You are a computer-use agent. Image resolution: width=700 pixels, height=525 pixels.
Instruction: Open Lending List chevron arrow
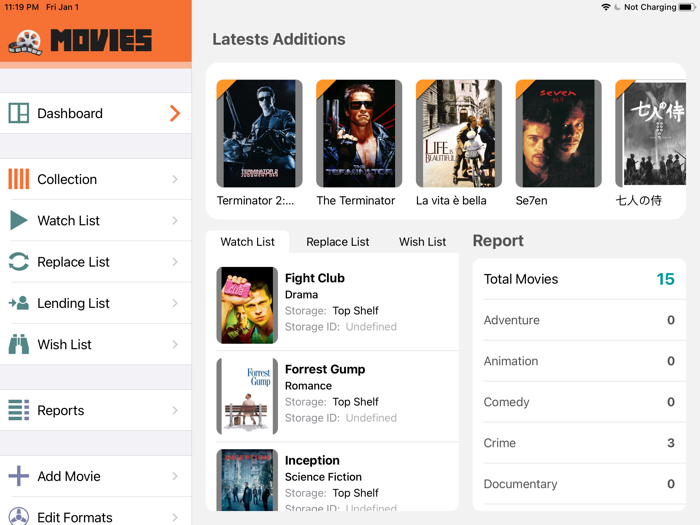pos(175,303)
